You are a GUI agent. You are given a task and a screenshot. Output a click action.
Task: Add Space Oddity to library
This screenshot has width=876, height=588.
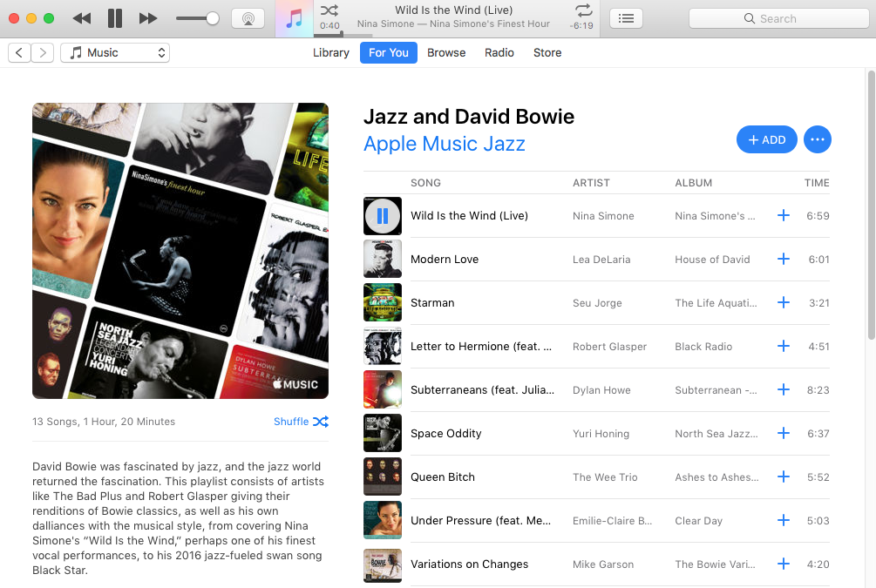click(x=783, y=433)
